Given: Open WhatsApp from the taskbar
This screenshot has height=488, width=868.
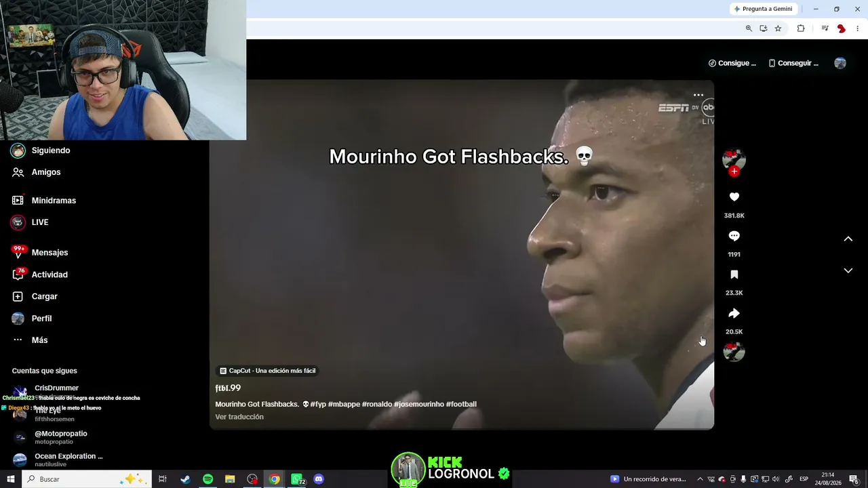Looking at the screenshot, I should click(297, 479).
